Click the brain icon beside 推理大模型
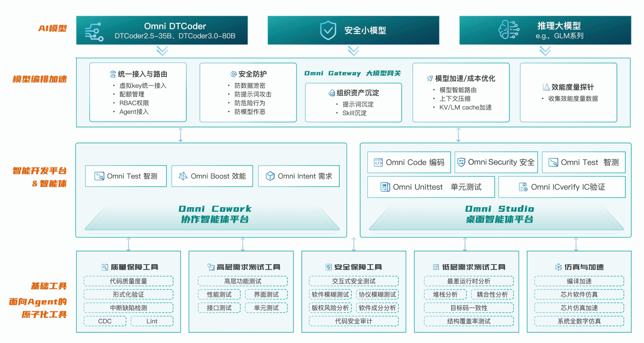 point(509,30)
